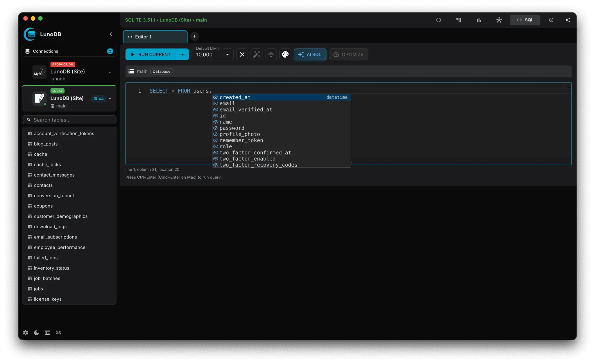Image resolution: width=595 pixels, height=364 pixels.
Task: Focus the Search tables field
Action: [69, 120]
